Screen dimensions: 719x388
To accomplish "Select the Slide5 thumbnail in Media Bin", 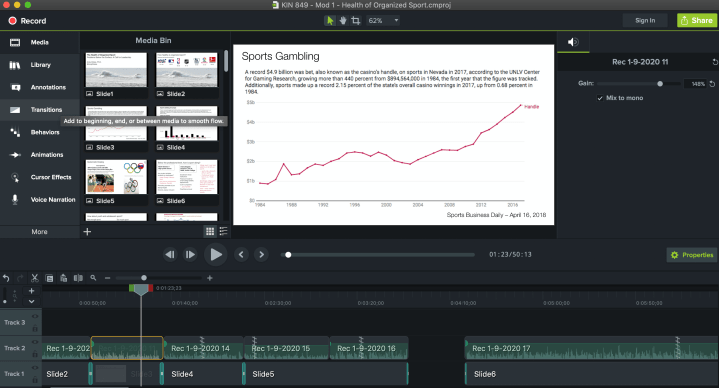I will (x=116, y=177).
